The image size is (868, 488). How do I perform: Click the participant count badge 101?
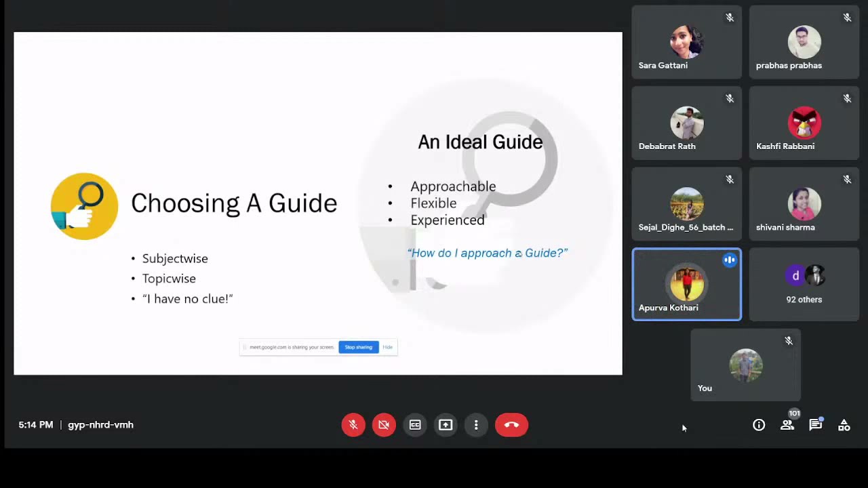point(794,413)
